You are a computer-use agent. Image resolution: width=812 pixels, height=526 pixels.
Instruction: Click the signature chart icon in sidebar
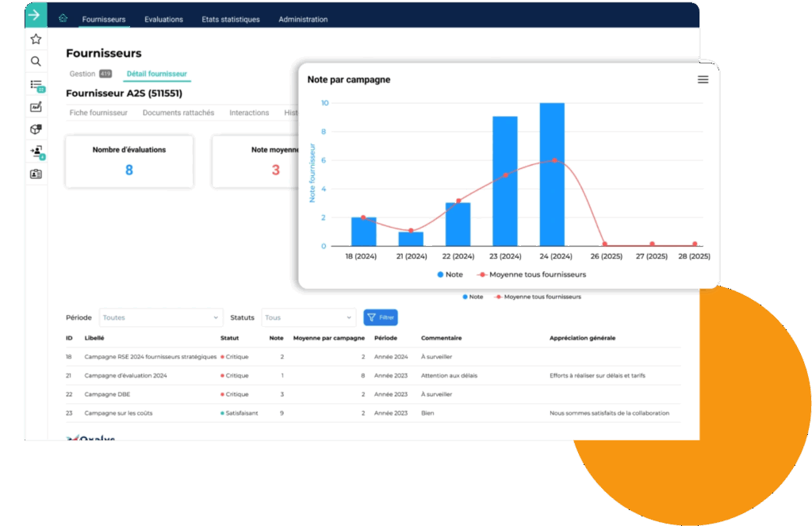(36, 107)
